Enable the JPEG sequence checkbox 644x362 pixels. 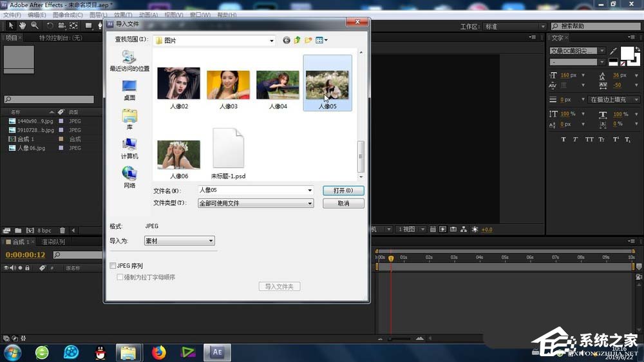[113, 265]
